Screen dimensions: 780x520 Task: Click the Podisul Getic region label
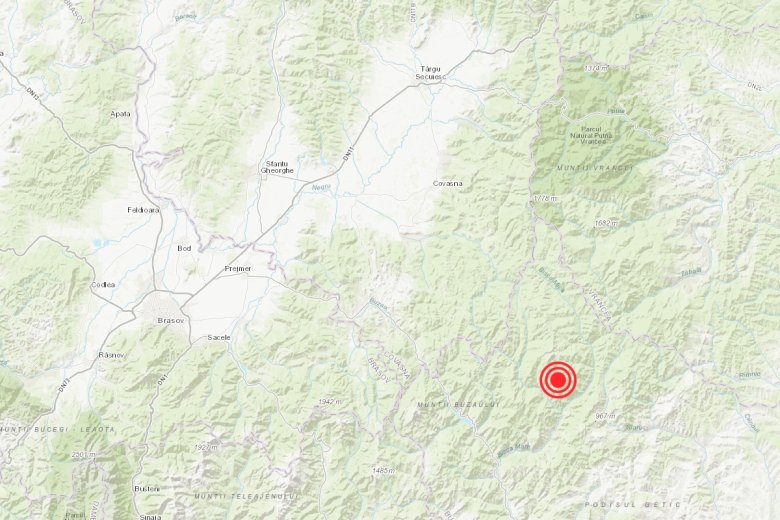pyautogui.click(x=632, y=505)
